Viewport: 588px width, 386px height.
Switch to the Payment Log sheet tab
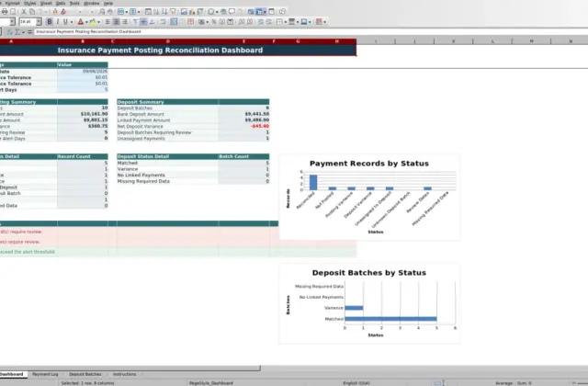(x=45, y=374)
